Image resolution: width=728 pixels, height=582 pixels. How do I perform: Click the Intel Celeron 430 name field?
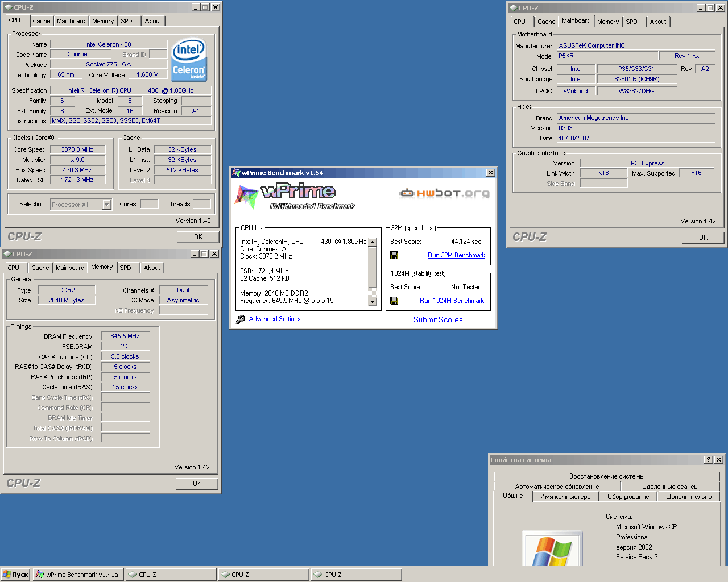tap(109, 44)
